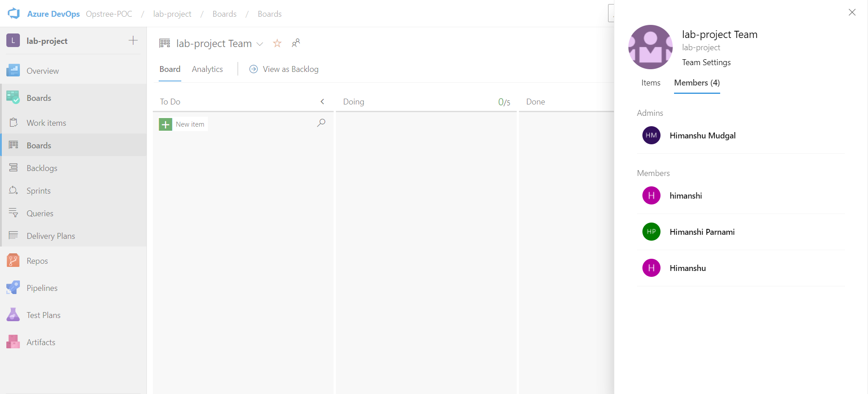Click the Admins section heading

click(x=650, y=113)
